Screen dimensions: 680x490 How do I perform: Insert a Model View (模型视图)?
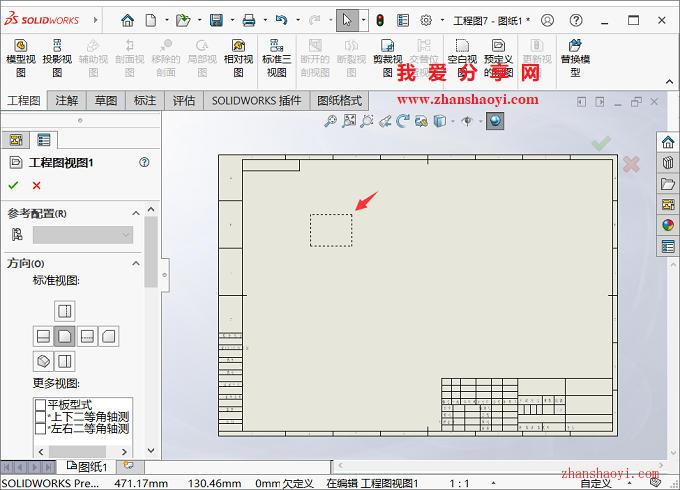tap(21, 58)
